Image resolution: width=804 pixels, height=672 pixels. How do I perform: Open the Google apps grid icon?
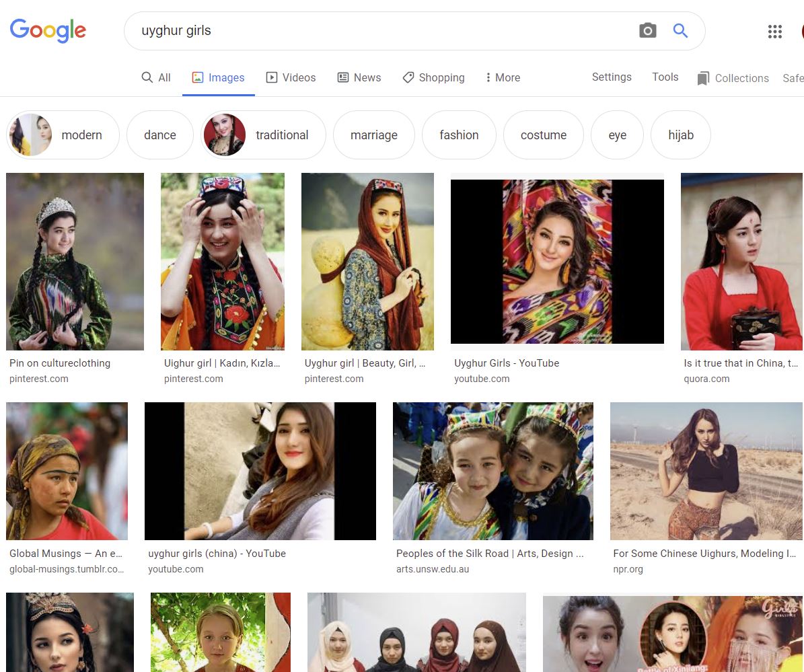pos(774,32)
